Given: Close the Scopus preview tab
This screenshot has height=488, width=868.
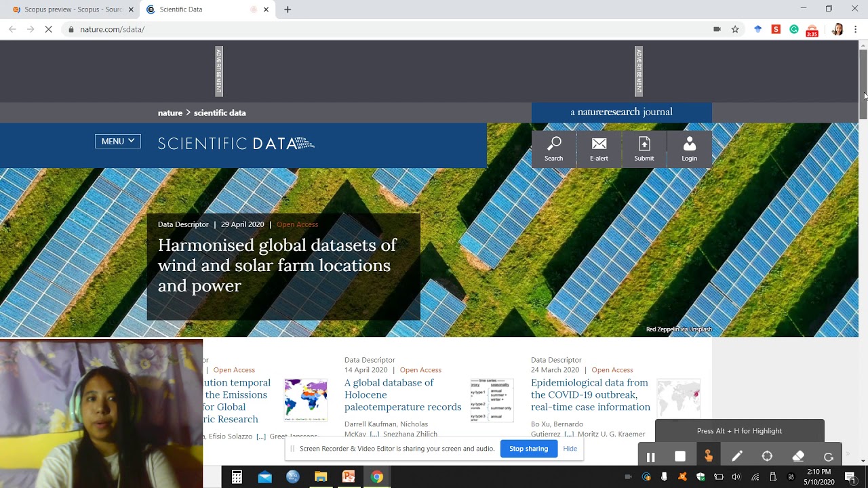Looking at the screenshot, I should pyautogui.click(x=131, y=9).
